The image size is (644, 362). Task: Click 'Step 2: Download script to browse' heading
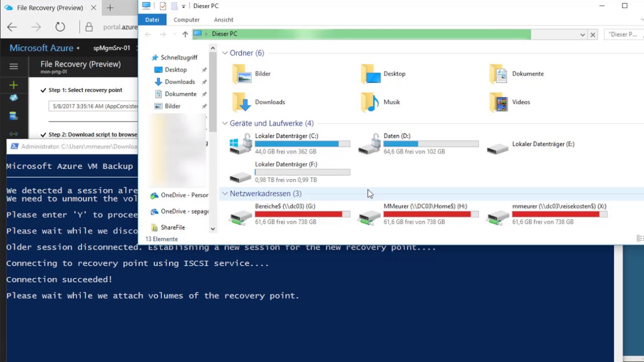click(x=93, y=135)
